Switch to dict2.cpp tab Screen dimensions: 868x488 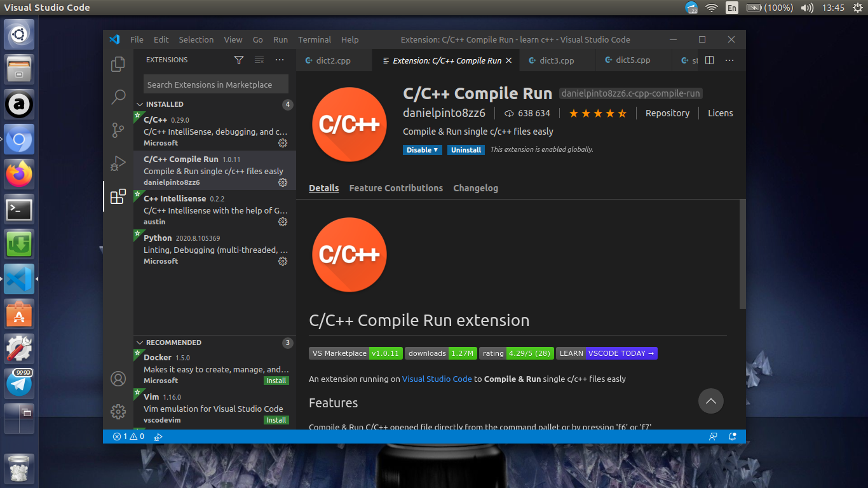pos(334,60)
